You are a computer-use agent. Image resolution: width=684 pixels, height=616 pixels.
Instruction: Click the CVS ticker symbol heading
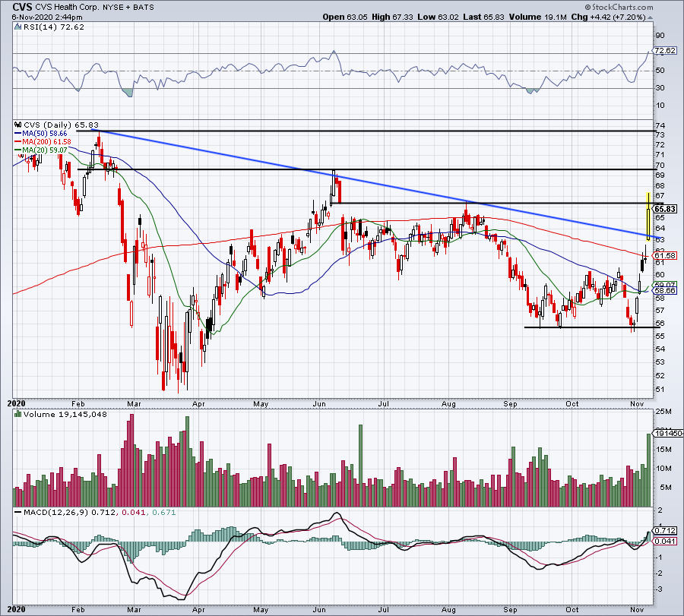coord(22,7)
